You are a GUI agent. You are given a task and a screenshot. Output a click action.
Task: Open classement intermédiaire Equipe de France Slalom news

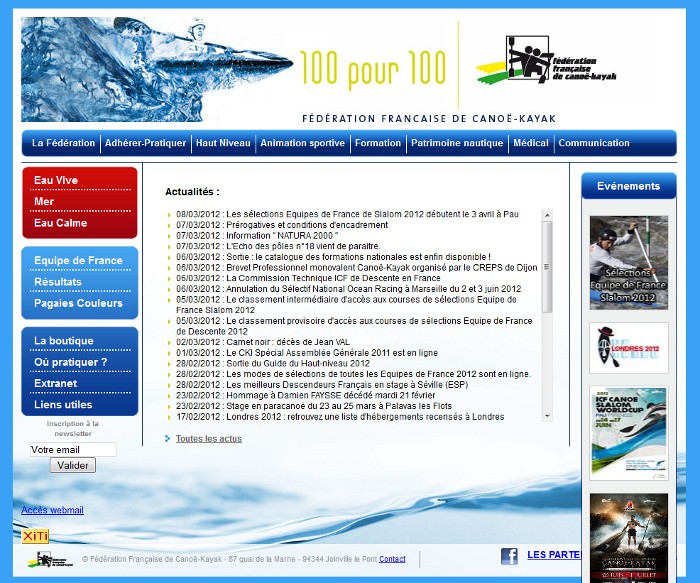(346, 305)
